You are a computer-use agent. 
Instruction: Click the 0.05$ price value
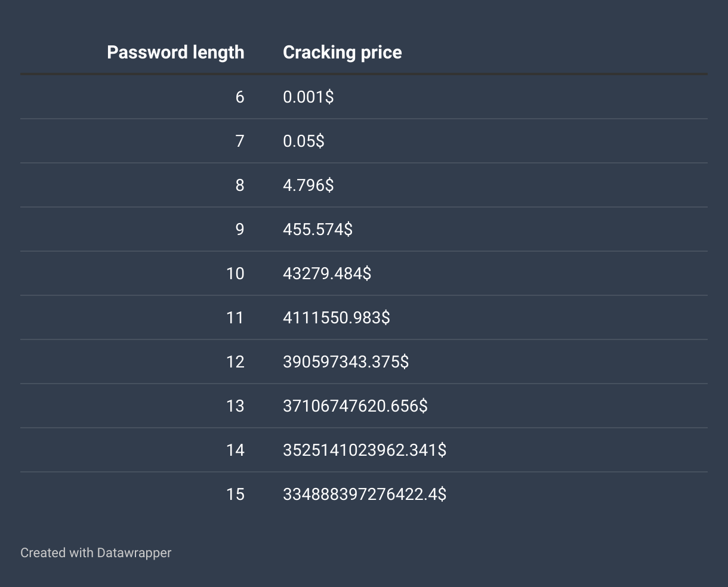point(303,141)
